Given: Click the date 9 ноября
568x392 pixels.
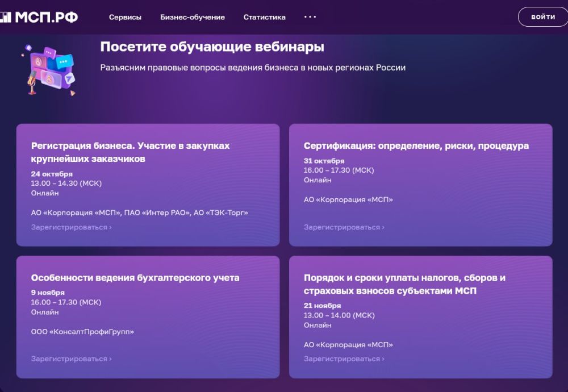Looking at the screenshot, I should (x=48, y=293).
